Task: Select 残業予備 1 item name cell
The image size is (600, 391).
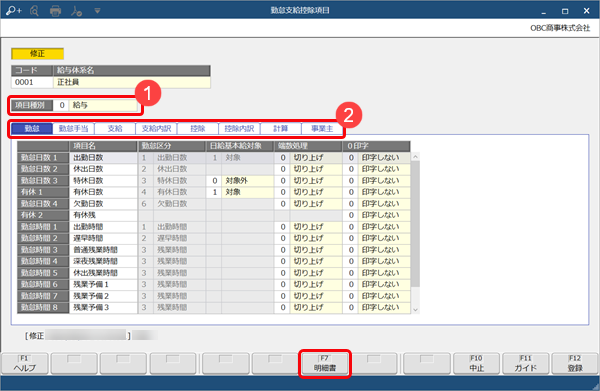Action: [x=103, y=284]
